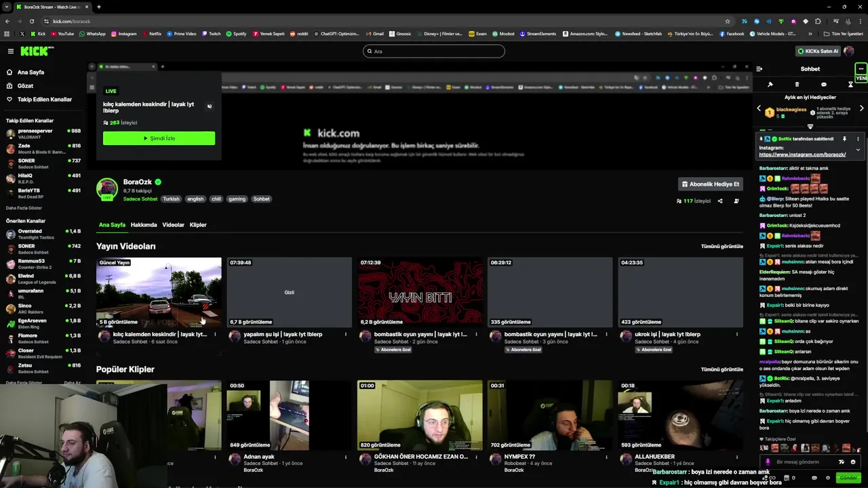Click the Ara search field
Viewport: 868px width, 488px height.
click(434, 51)
